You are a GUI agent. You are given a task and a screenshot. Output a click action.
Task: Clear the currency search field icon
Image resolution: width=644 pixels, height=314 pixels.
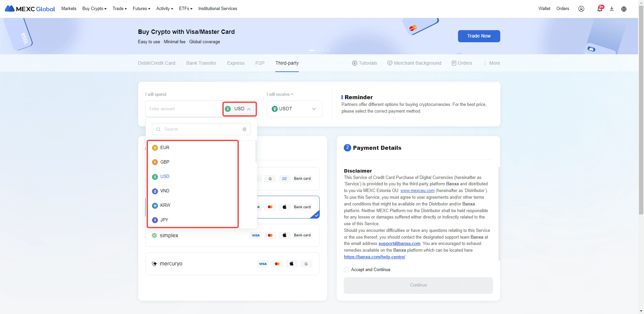(x=244, y=129)
